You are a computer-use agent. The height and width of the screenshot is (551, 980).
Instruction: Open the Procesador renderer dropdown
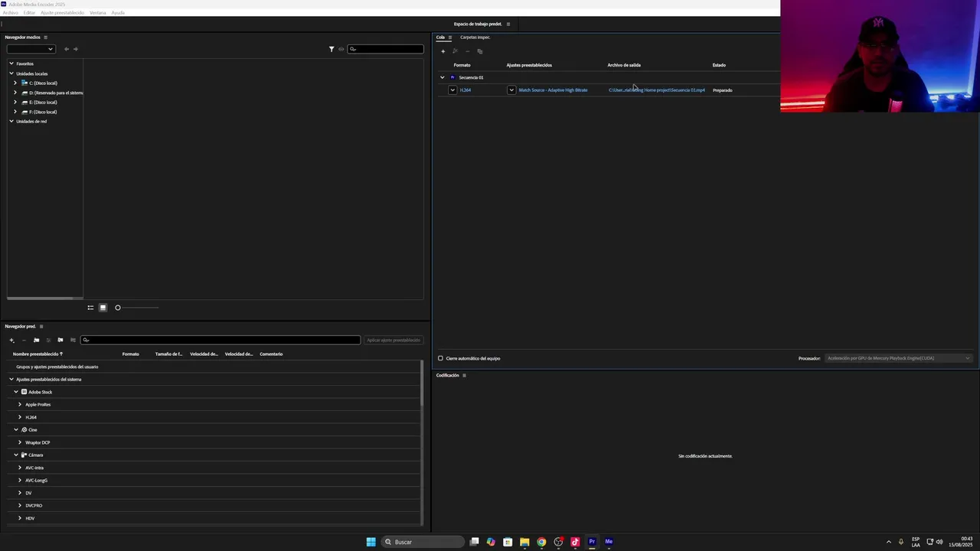[x=898, y=358]
